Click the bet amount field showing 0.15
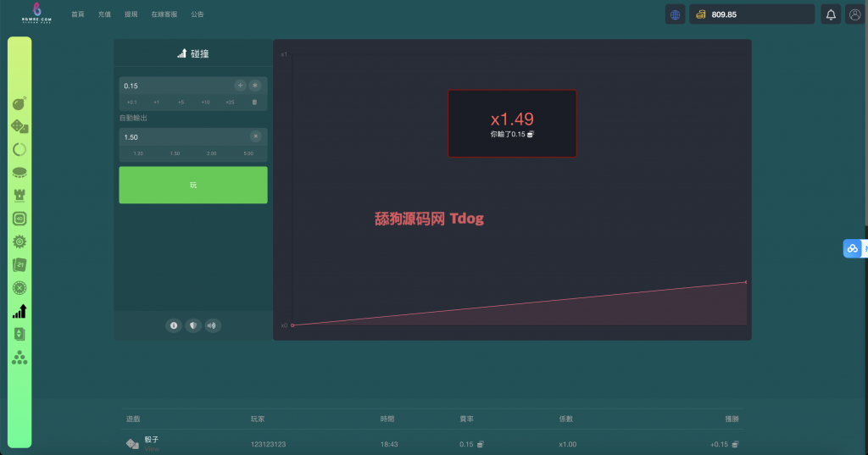Screen dimensions: 868x455 (174, 86)
